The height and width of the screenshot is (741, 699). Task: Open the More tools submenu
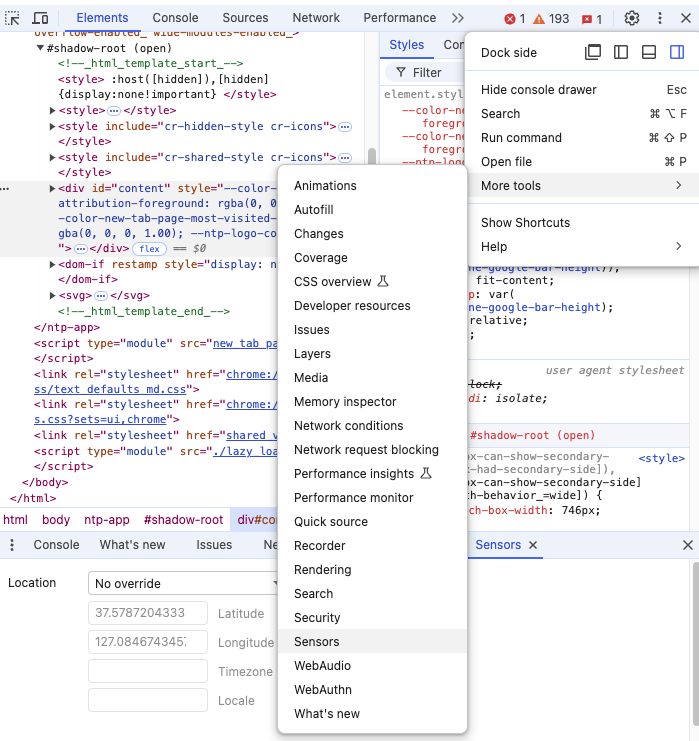pos(582,185)
